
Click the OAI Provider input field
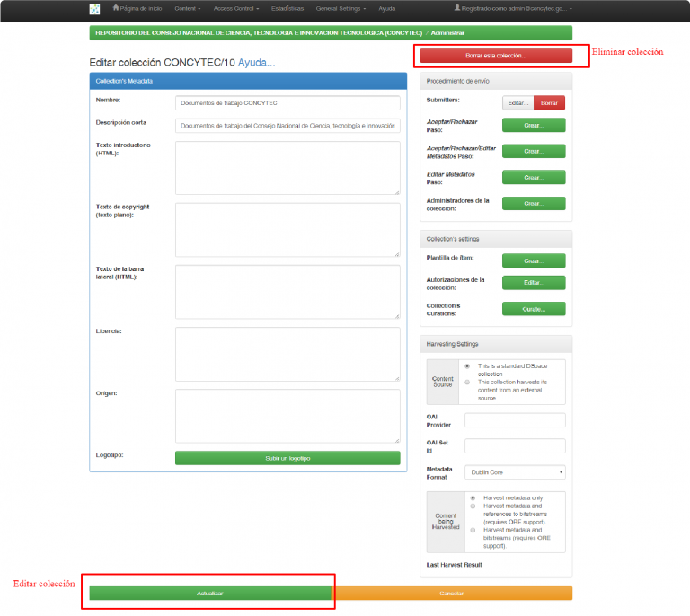[515, 420]
